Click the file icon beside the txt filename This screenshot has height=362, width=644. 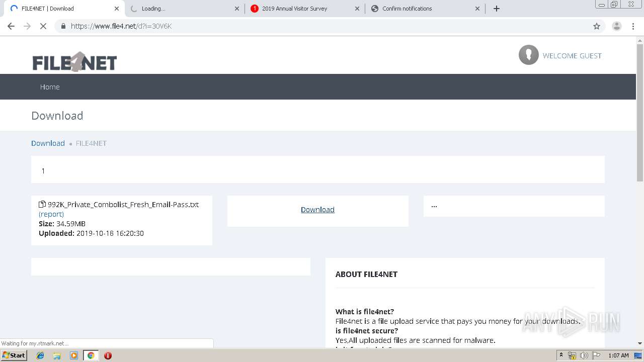42,204
